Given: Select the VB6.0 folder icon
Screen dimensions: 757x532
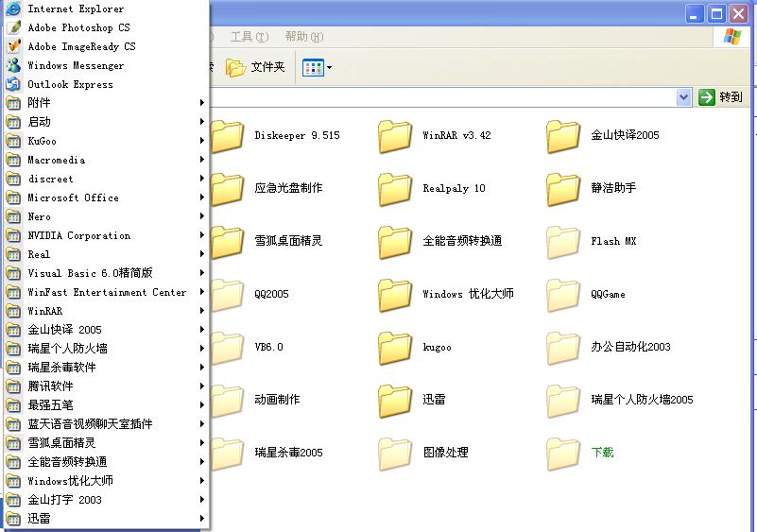Looking at the screenshot, I should pos(227,348).
